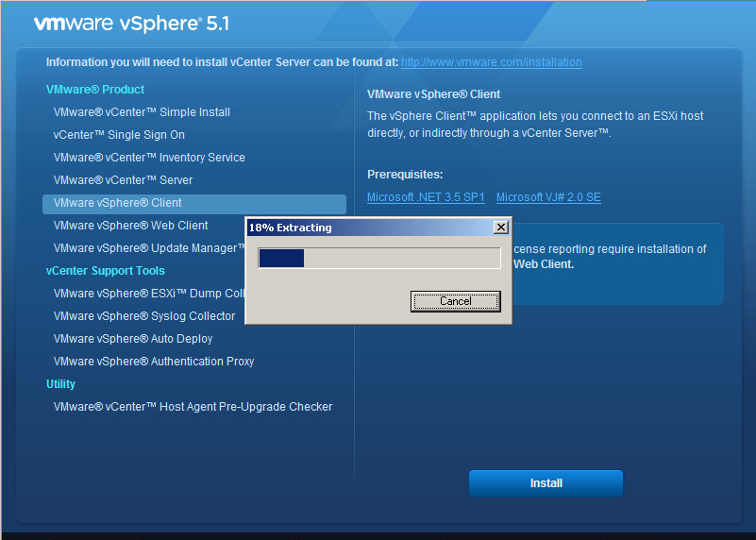
Task: Open the Microsoft .NET 3.5 SP1 link
Action: [426, 197]
